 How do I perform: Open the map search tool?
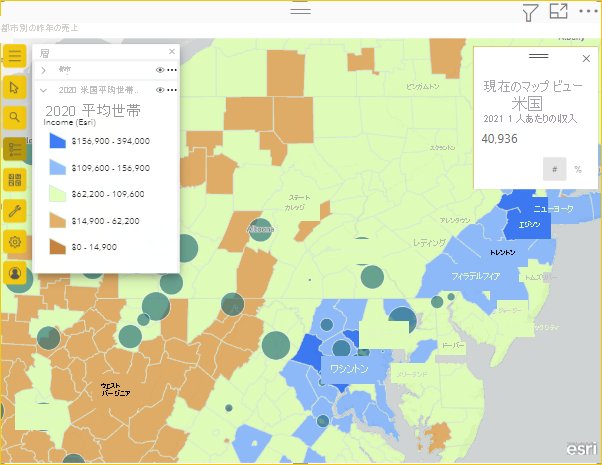click(15, 117)
